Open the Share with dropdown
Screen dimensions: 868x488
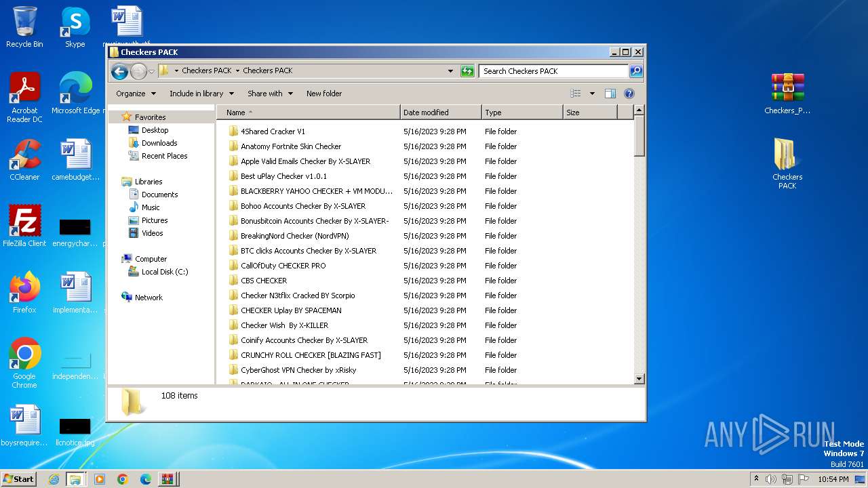point(270,94)
